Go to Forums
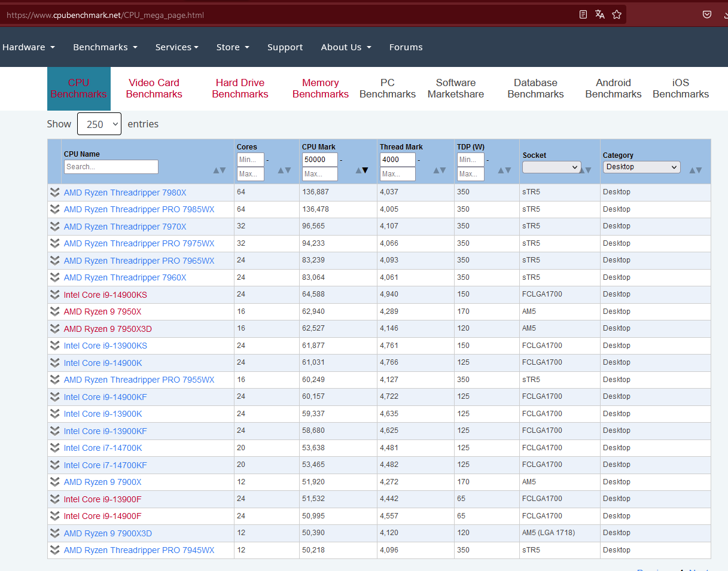Screen dimensions: 728x571 (x=406, y=47)
